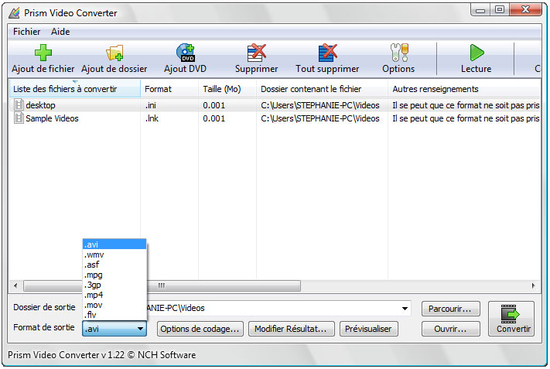The width and height of the screenshot is (550, 369).
Task: Click the Supprimer toolbar icon
Action: point(256,53)
